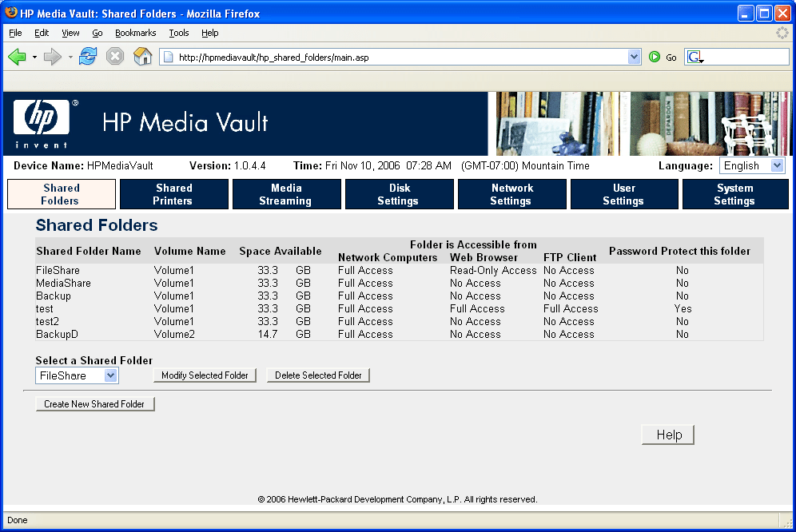Click the Help button

click(667, 435)
